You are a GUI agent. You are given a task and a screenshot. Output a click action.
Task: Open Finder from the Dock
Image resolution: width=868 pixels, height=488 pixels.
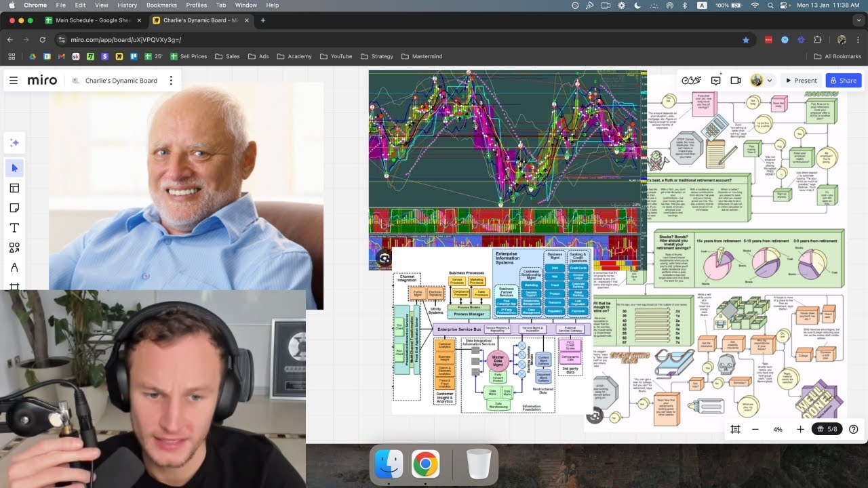tap(389, 464)
